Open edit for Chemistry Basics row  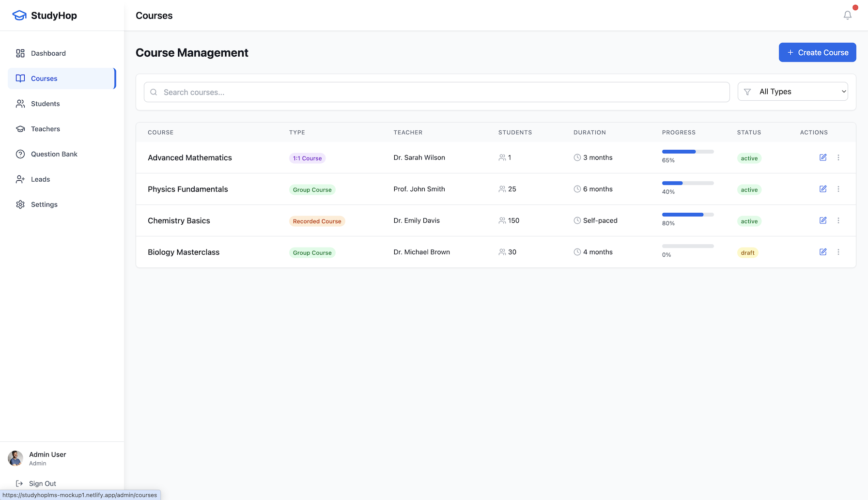tap(822, 220)
